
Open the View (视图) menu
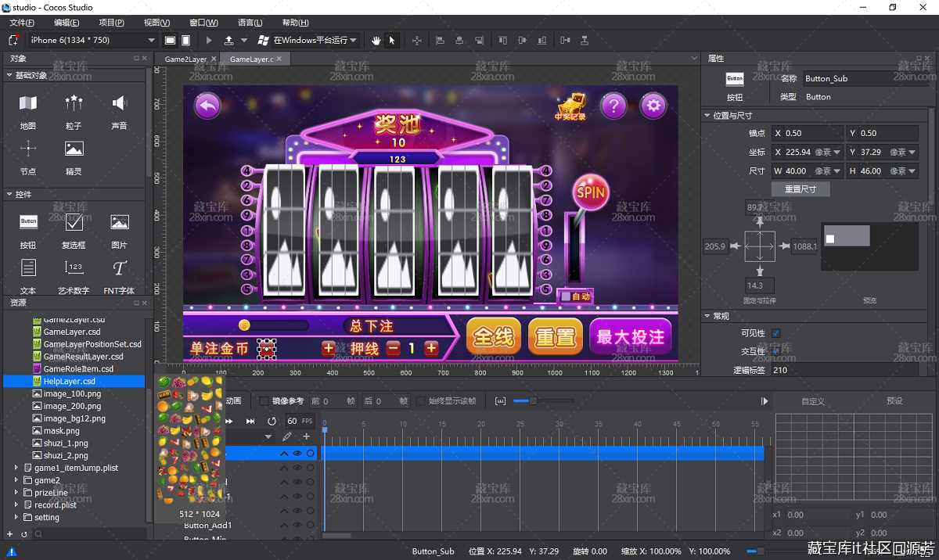click(156, 23)
